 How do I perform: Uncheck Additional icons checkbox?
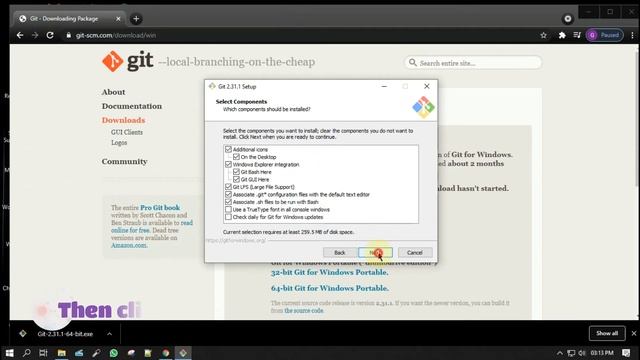228,149
